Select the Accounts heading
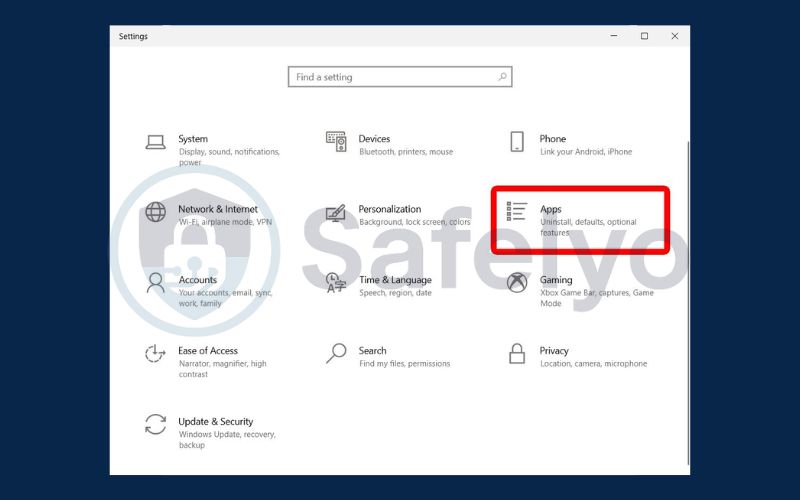 coord(197,280)
